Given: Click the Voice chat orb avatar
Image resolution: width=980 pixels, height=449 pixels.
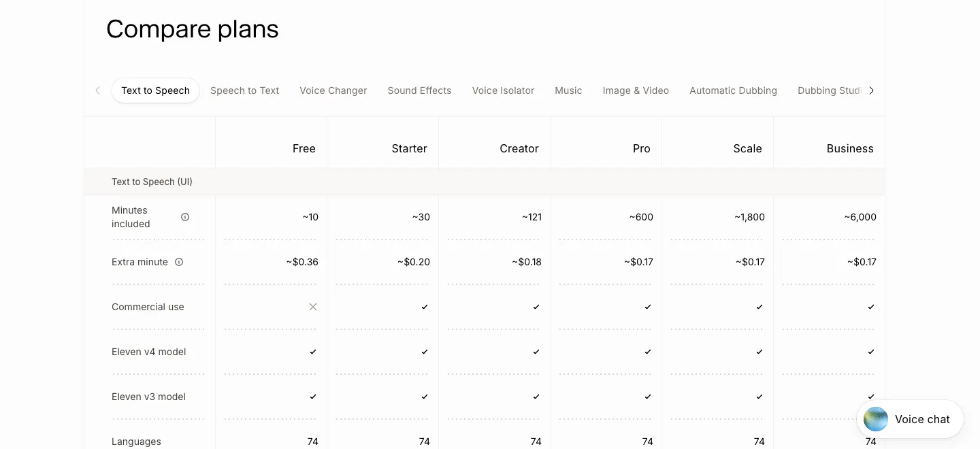Looking at the screenshot, I should point(876,419).
